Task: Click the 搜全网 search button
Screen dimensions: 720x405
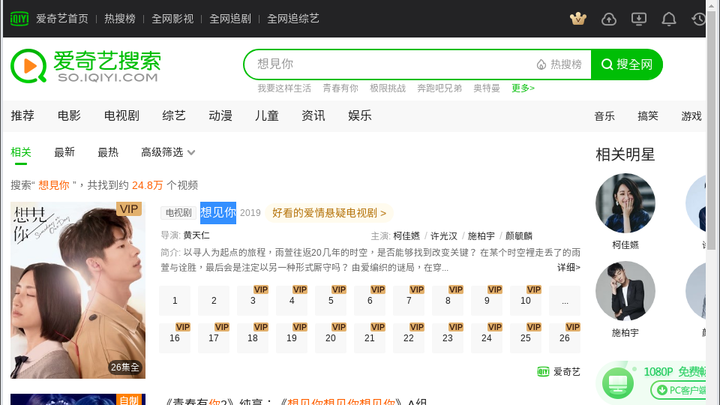Action: [627, 64]
